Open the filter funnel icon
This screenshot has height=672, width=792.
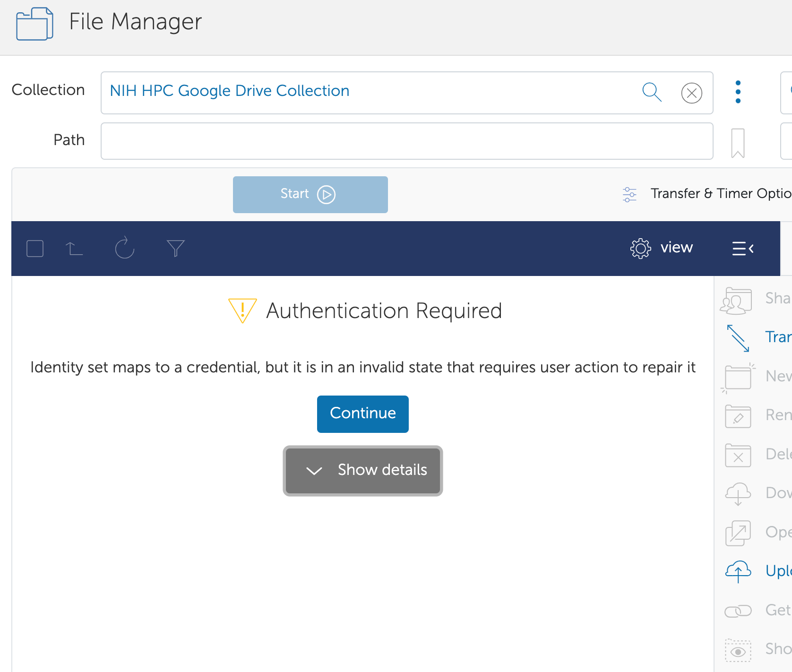pos(175,248)
